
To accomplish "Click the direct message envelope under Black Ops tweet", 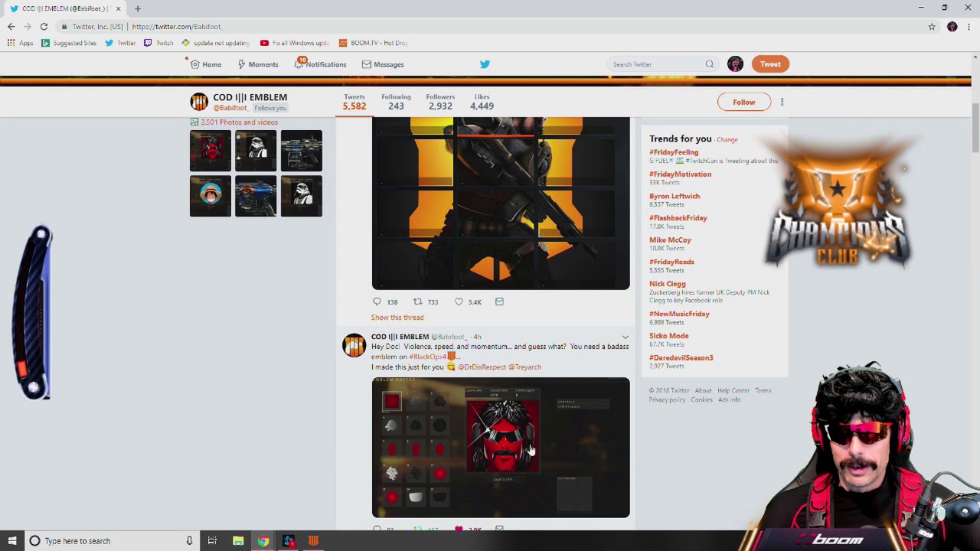I will tap(499, 302).
